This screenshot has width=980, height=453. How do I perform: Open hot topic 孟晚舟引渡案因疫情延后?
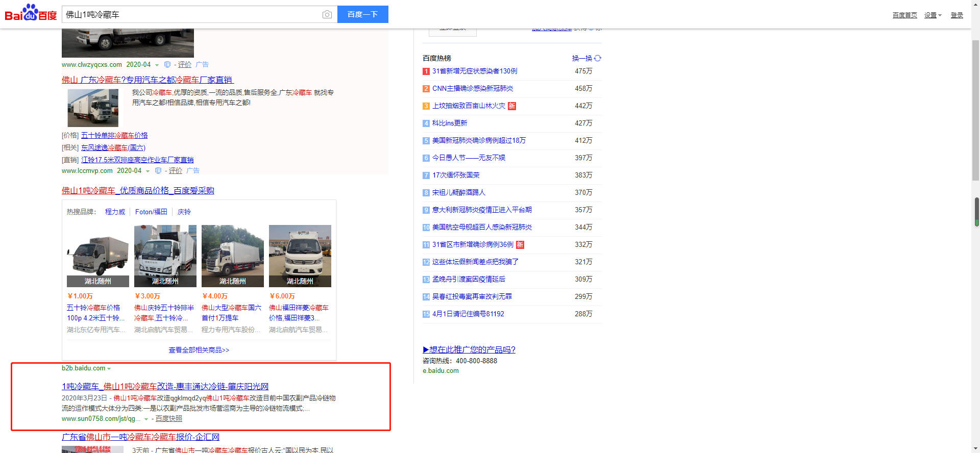pos(469,279)
